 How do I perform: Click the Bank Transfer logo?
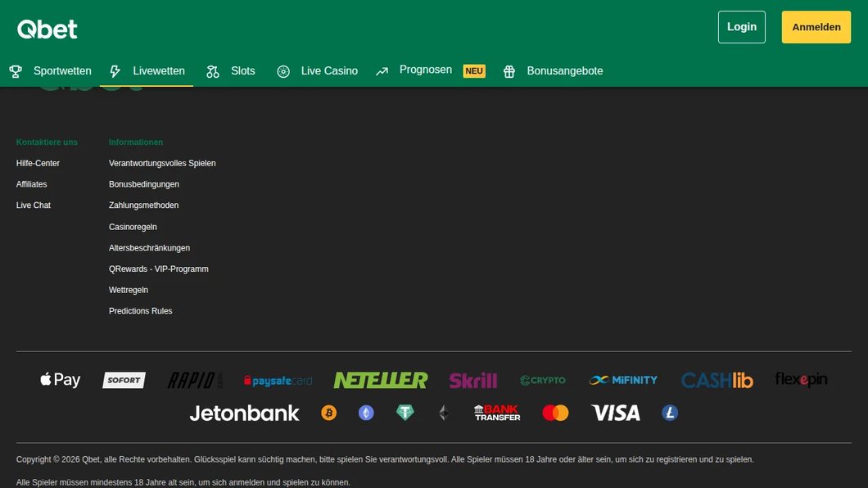pos(497,413)
